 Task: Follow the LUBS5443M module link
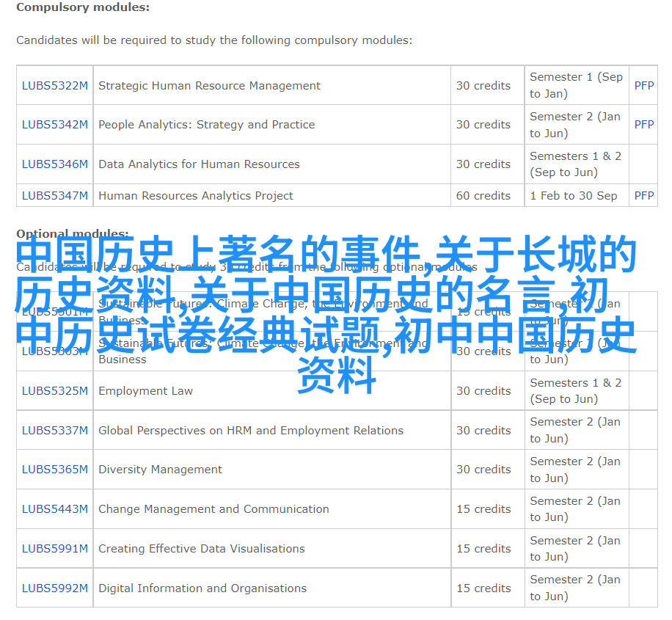coord(54,509)
